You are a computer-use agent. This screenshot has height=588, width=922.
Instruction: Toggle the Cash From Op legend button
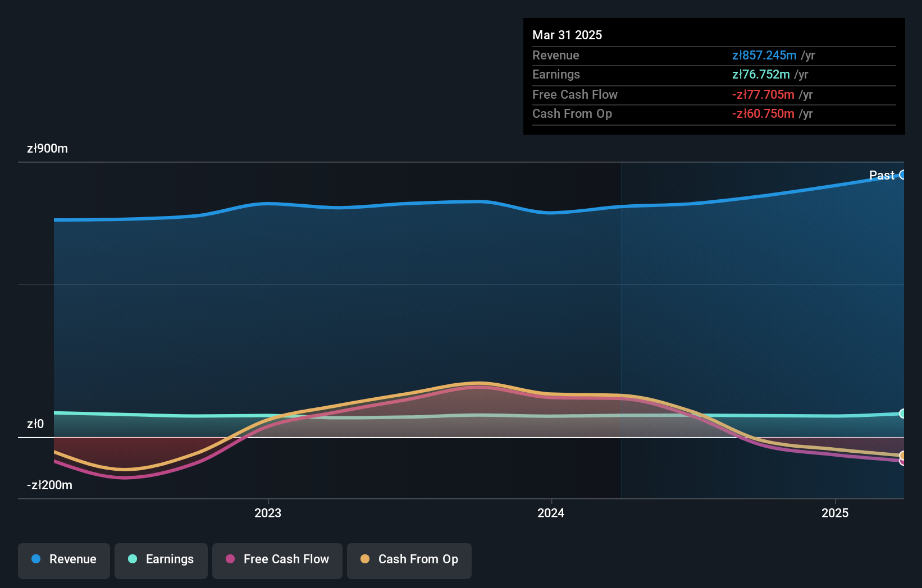(x=409, y=561)
